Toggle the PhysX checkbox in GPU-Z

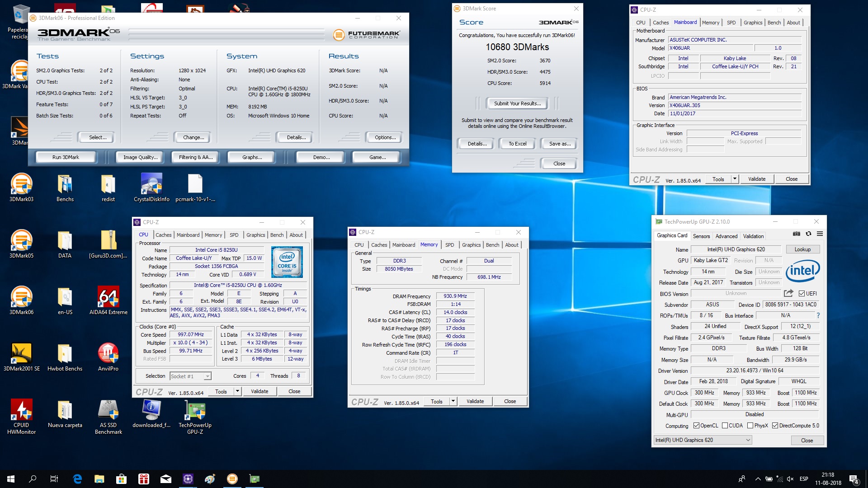pos(750,426)
